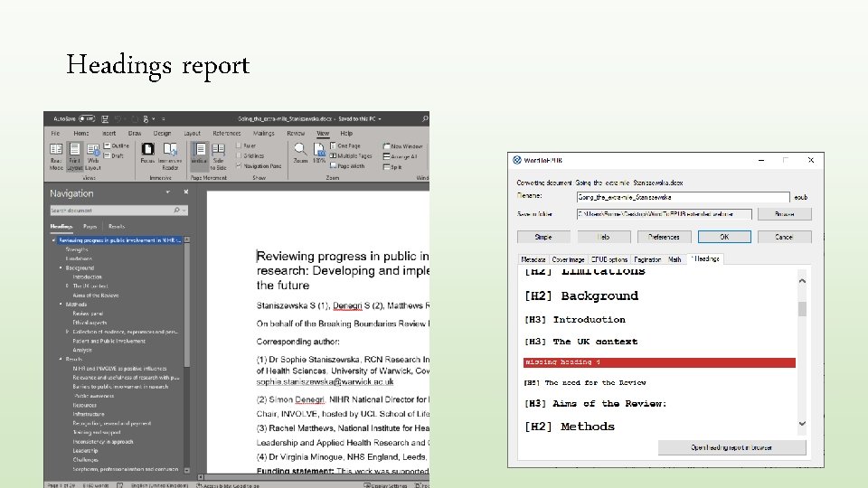
Task: Enable the Ruler checkbox
Action: 239,145
